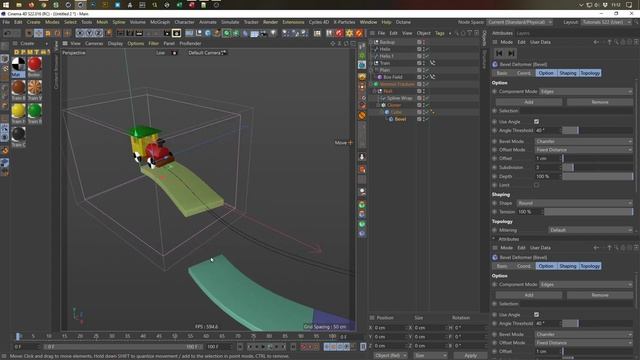Click Apply button in coordinates panel

pos(471,356)
